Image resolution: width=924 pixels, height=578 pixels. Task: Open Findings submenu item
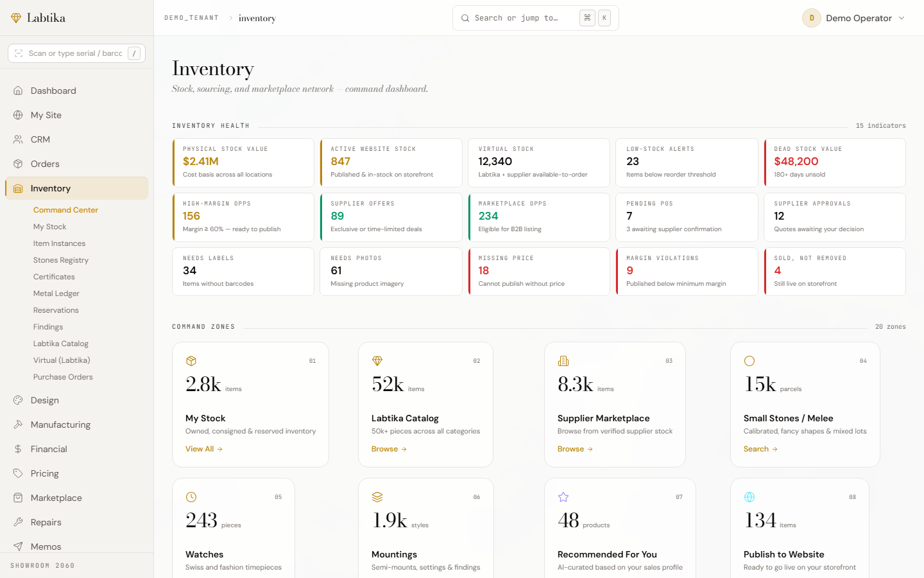(48, 327)
